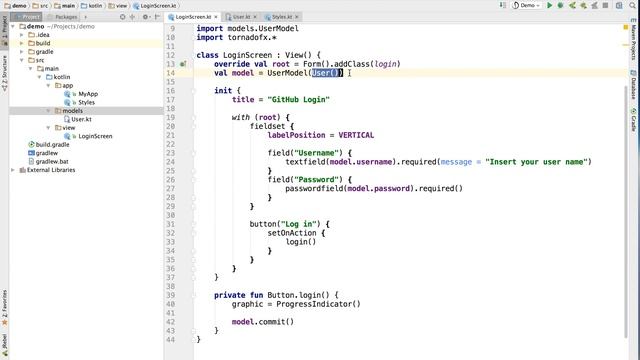Image resolution: width=640 pixels, height=360 pixels.
Task: Open Project Structure icon in top toolbar
Action: 619,5
